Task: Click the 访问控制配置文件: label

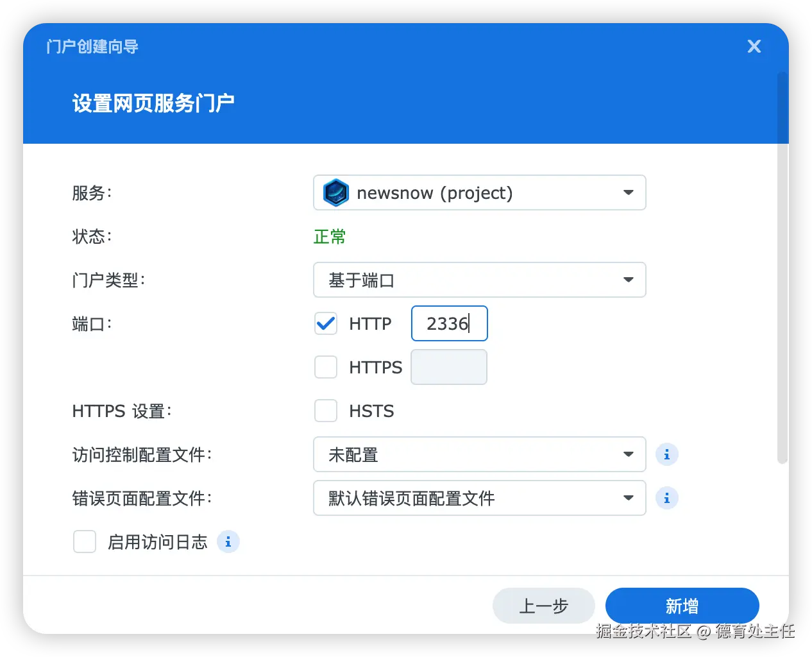Action: click(x=142, y=455)
